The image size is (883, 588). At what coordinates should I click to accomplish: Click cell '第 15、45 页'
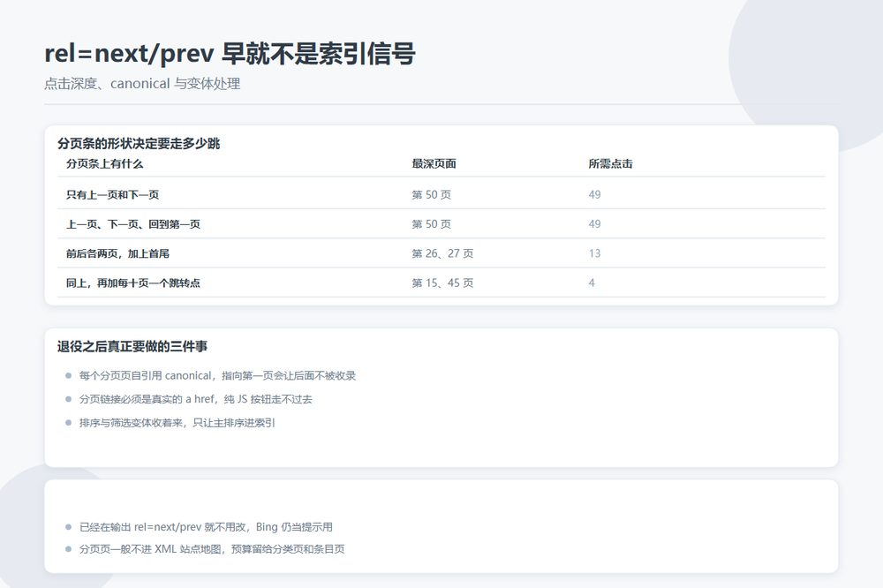pyautogui.click(x=442, y=283)
